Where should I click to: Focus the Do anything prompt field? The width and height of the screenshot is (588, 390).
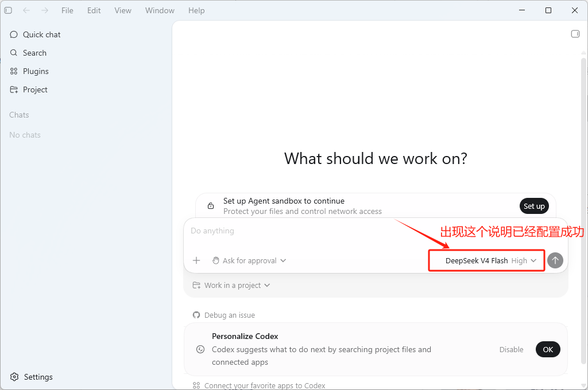click(375, 231)
